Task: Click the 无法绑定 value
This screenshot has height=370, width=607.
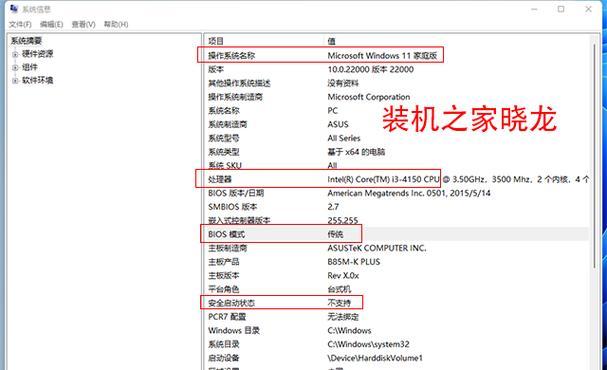Action: [343, 317]
